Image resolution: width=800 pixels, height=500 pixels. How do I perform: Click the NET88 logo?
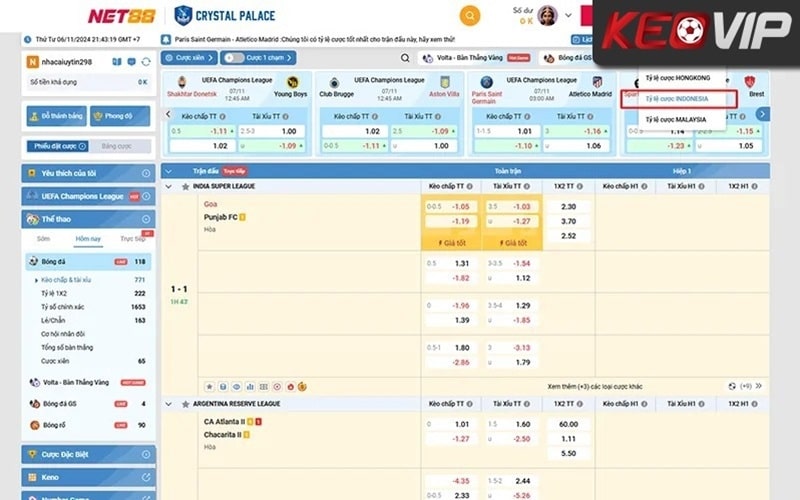[x=121, y=16]
